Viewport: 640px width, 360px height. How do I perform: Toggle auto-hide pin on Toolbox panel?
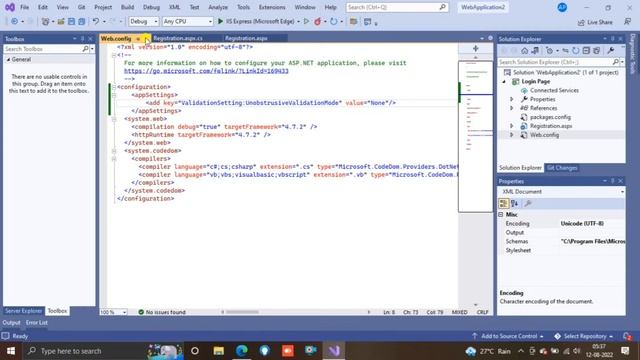click(82, 39)
